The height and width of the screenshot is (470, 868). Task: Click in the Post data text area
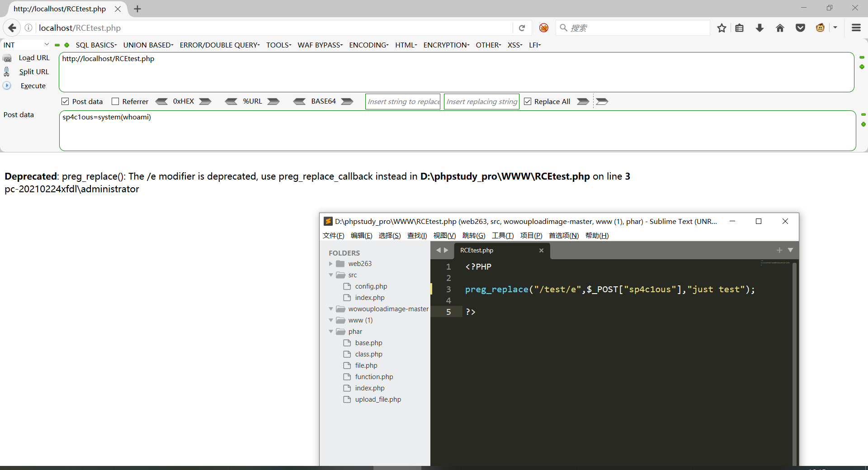458,131
